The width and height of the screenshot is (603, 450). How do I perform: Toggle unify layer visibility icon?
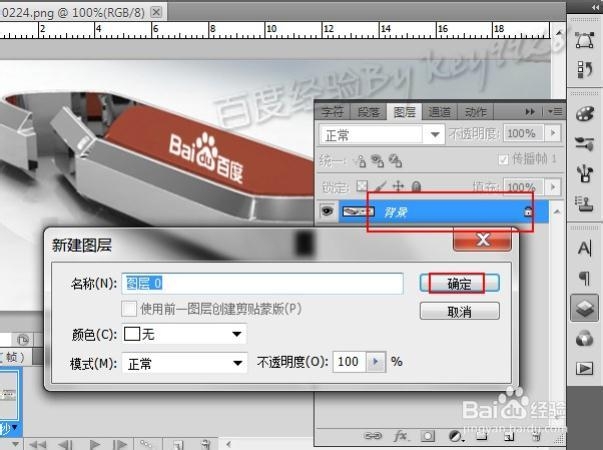pyautogui.click(x=377, y=161)
